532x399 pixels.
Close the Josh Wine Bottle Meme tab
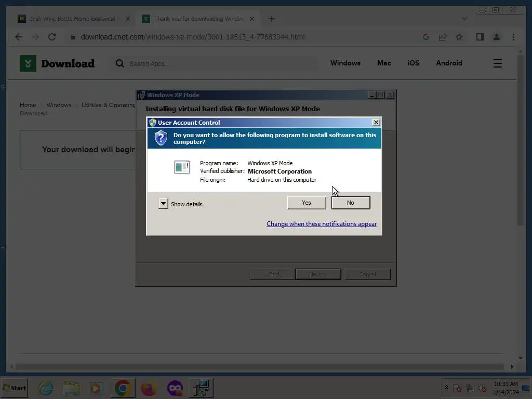(128, 19)
